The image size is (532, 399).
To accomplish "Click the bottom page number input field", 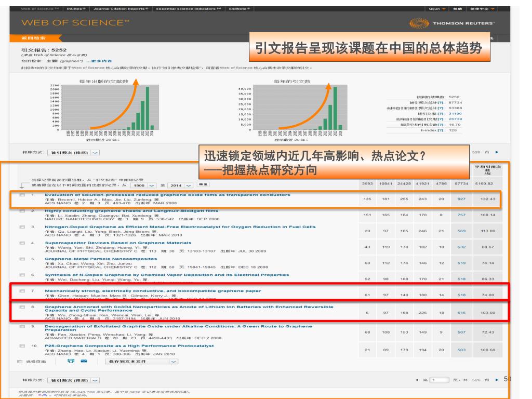I will coord(440,380).
